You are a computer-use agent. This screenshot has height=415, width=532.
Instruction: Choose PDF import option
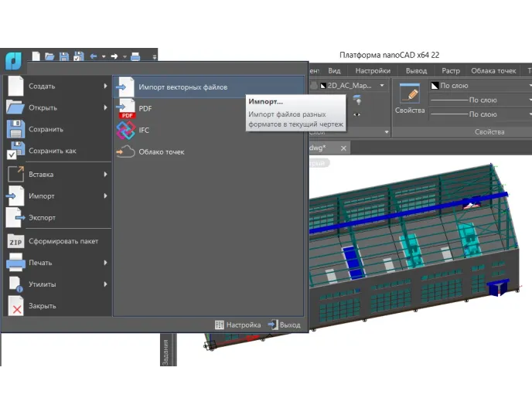pyautogui.click(x=145, y=109)
